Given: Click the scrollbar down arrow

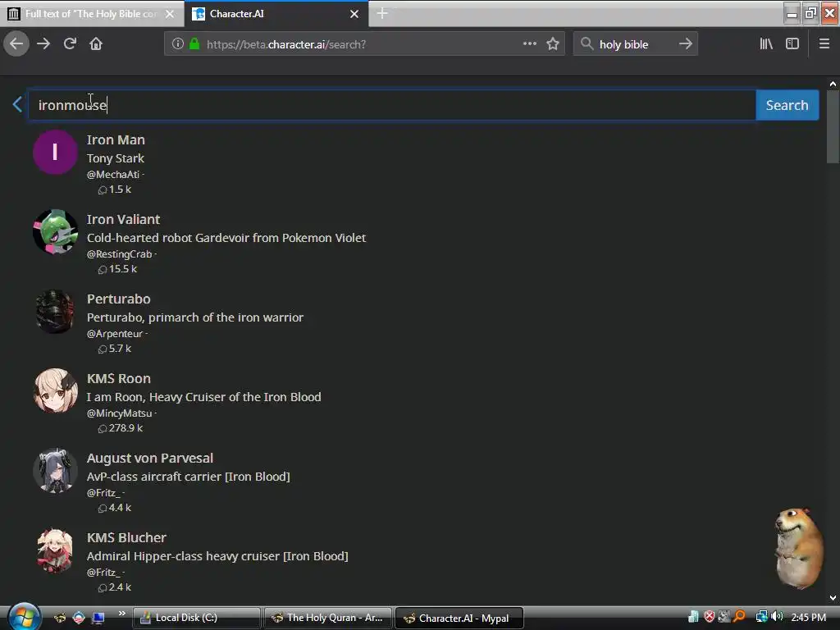Looking at the screenshot, I should (x=833, y=598).
